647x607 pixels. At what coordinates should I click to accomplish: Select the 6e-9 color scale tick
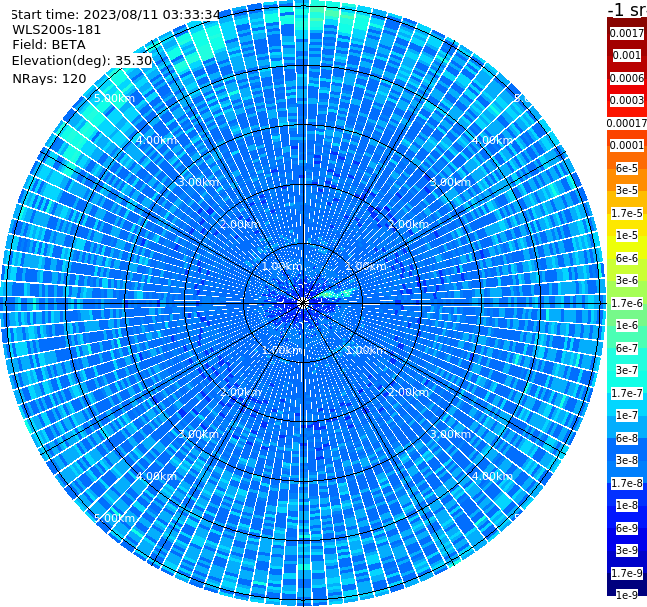[x=627, y=528]
